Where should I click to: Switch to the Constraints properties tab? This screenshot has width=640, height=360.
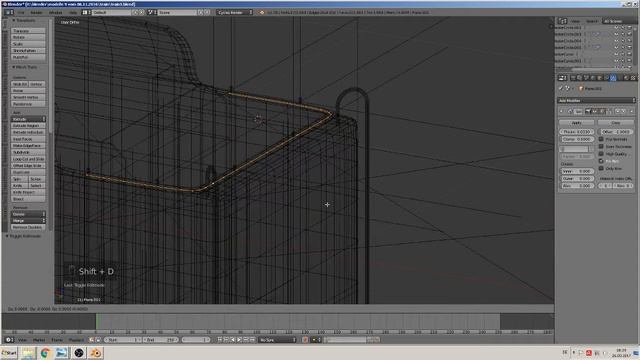click(x=606, y=78)
